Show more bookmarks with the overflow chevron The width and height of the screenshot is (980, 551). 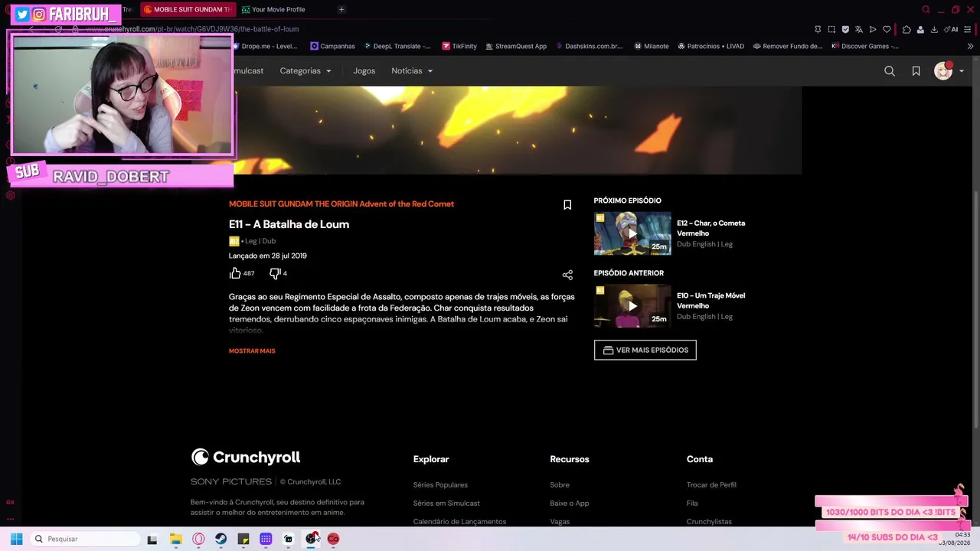[970, 47]
